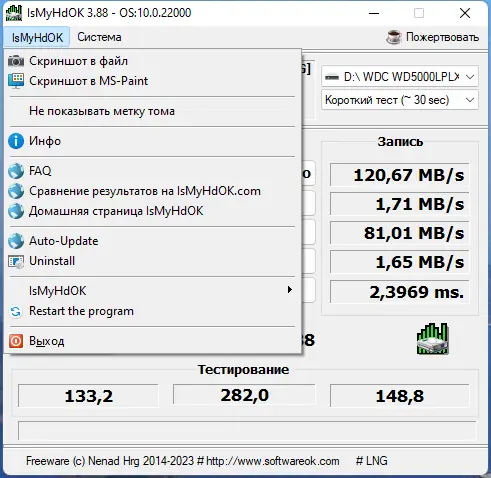
Task: Choose Restart the program
Action: (x=153, y=311)
